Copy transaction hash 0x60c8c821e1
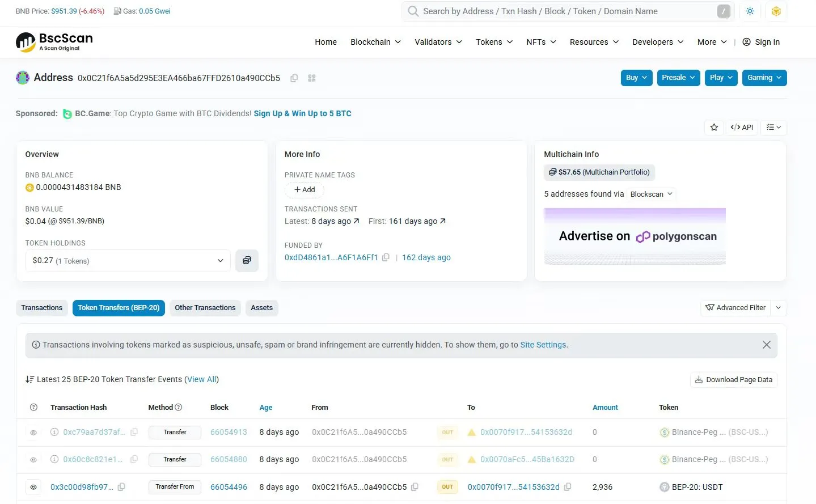This screenshot has width=816, height=504. click(x=134, y=459)
